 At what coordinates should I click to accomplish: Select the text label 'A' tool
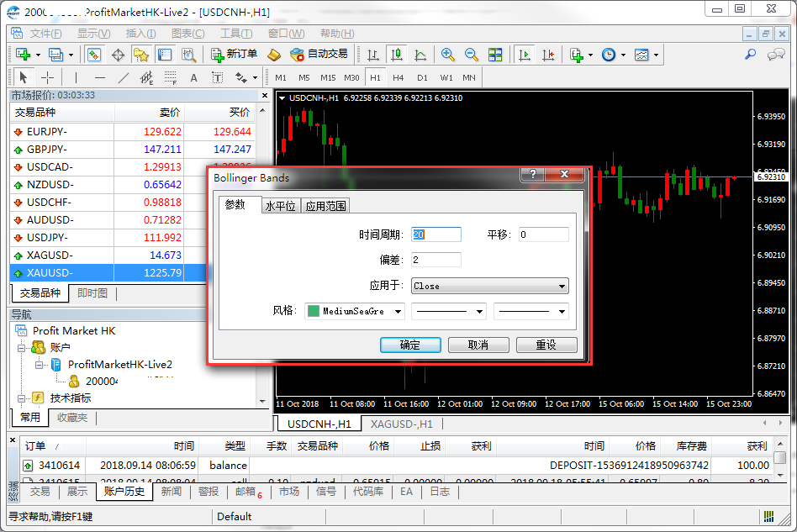pyautogui.click(x=193, y=77)
